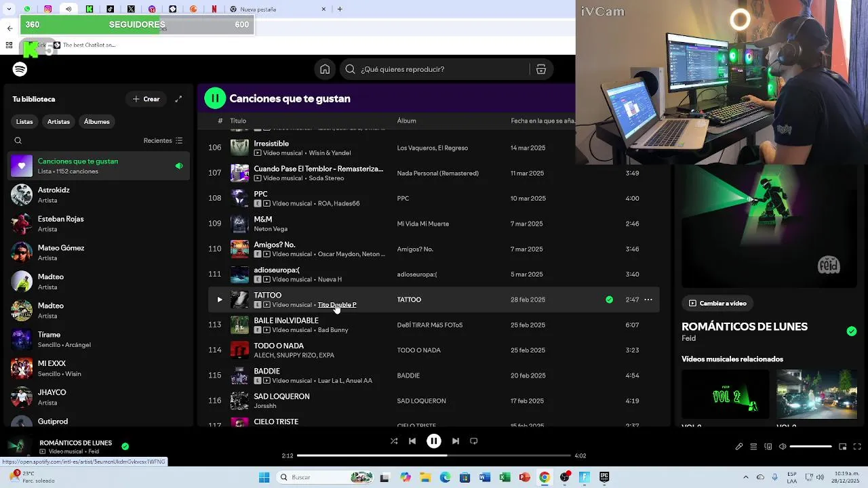Open Excel from the taskbar
The height and width of the screenshot is (488, 868).
[x=505, y=478]
